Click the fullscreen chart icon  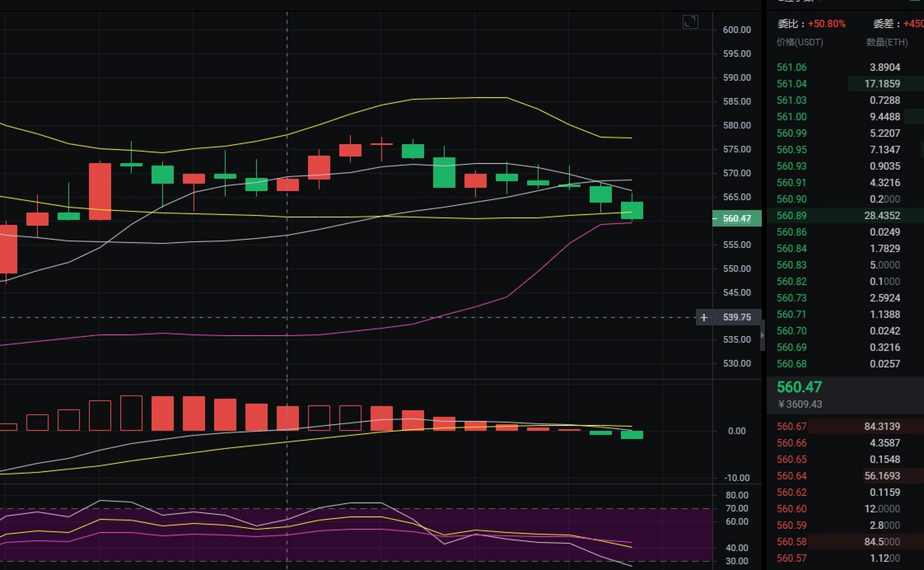coord(690,22)
